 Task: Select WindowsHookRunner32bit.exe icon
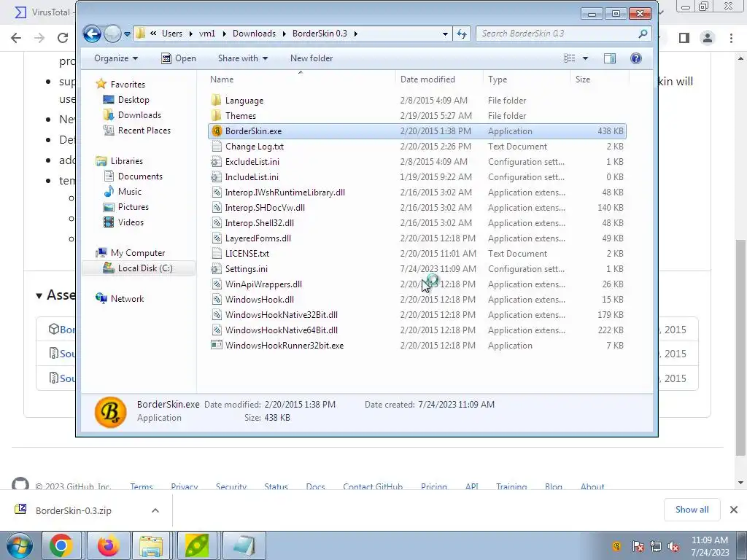pyautogui.click(x=217, y=345)
